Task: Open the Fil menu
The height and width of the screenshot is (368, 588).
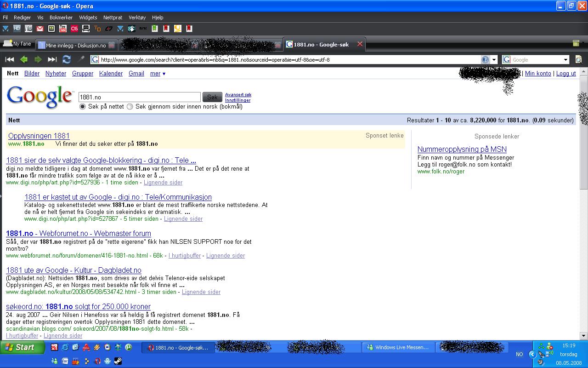Action: (5, 17)
